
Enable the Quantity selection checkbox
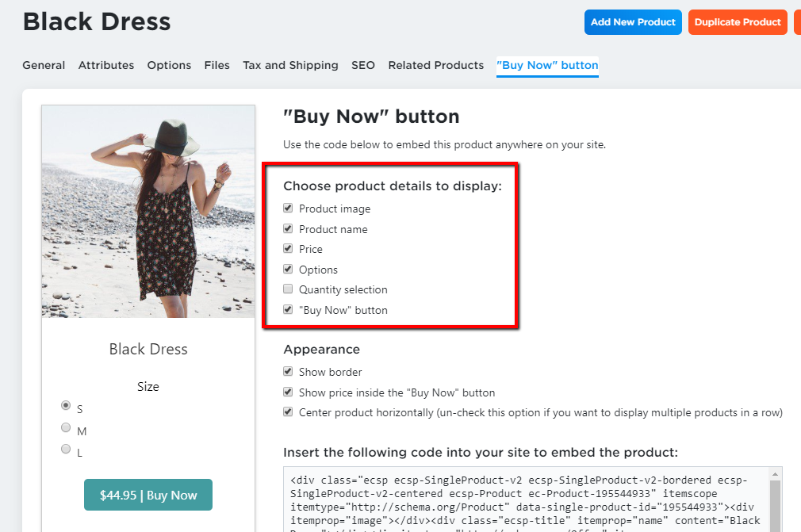(x=288, y=289)
